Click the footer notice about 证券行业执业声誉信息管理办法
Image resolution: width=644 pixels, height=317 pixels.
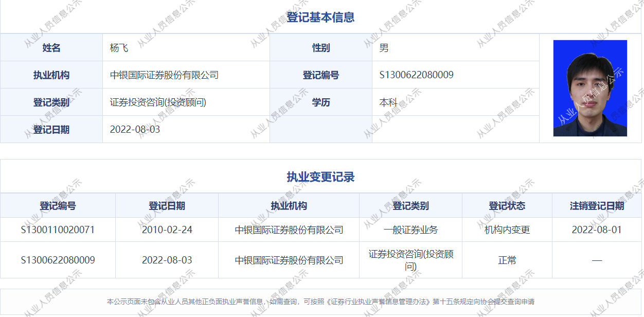[320, 302]
